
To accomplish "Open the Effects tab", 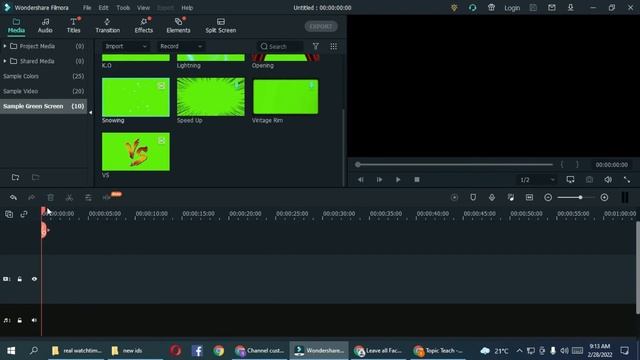I will click(144, 25).
